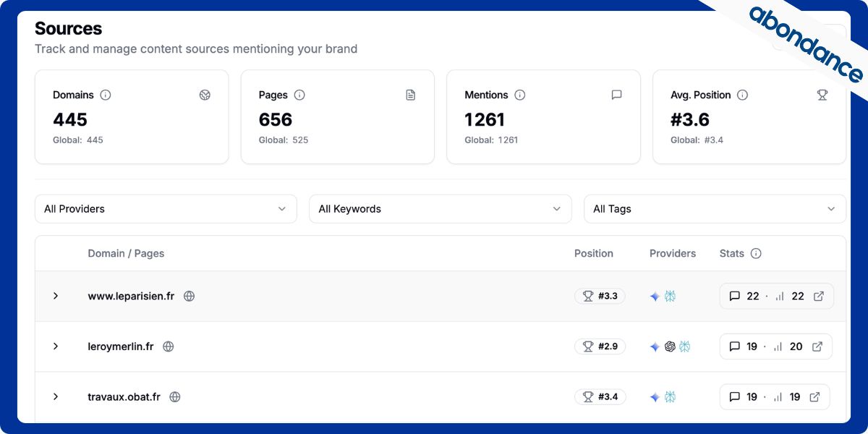The height and width of the screenshot is (434, 868).
Task: Click the Stats column header
Action: pyautogui.click(x=732, y=253)
